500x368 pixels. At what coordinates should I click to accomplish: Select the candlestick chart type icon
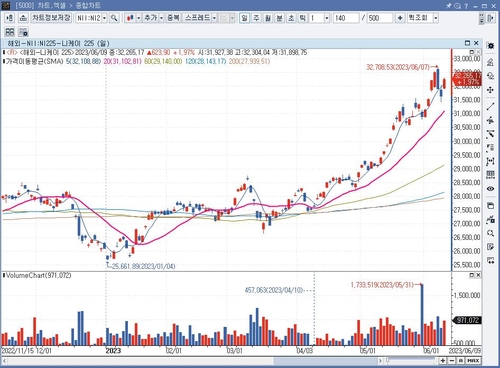click(130, 18)
